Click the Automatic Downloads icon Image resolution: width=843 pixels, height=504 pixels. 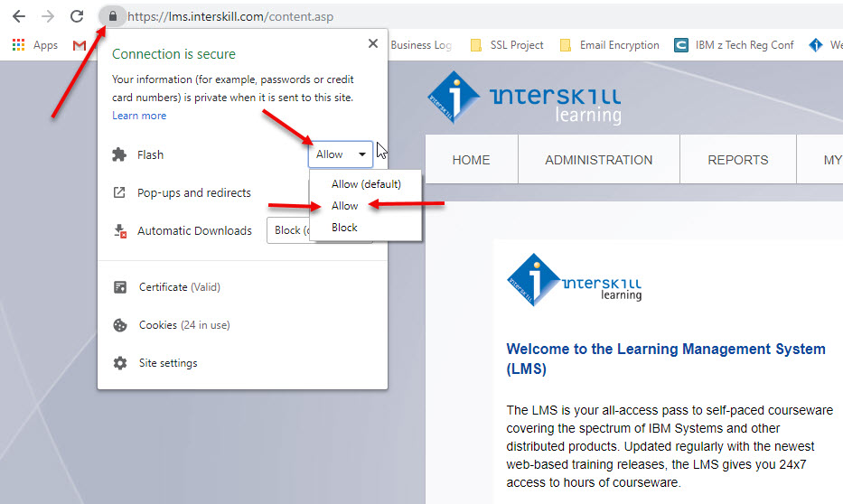[x=120, y=231]
